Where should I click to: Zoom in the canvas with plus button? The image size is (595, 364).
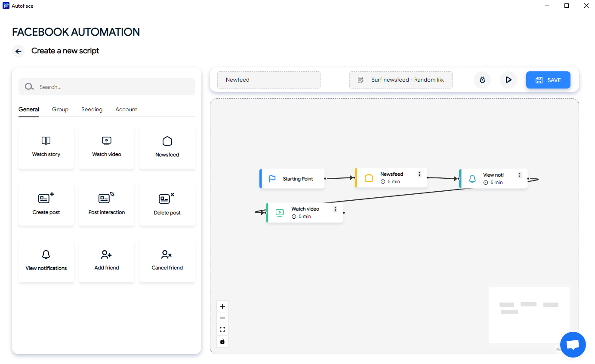coord(222,306)
